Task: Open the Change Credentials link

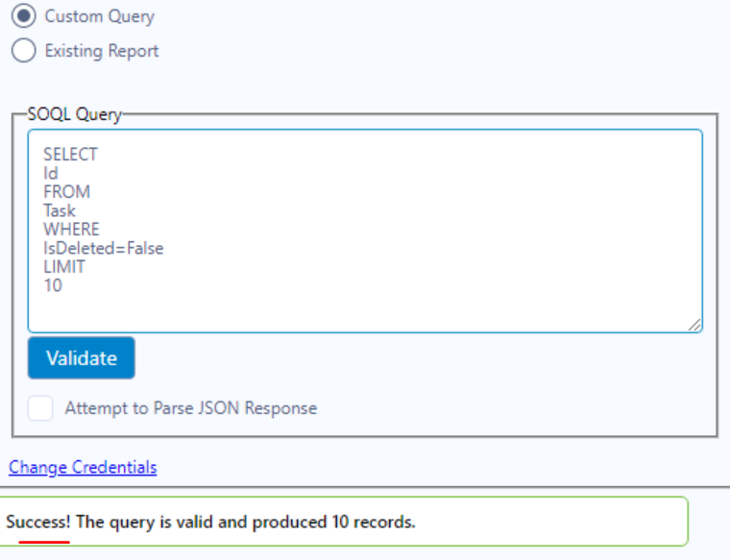Action: click(x=83, y=468)
